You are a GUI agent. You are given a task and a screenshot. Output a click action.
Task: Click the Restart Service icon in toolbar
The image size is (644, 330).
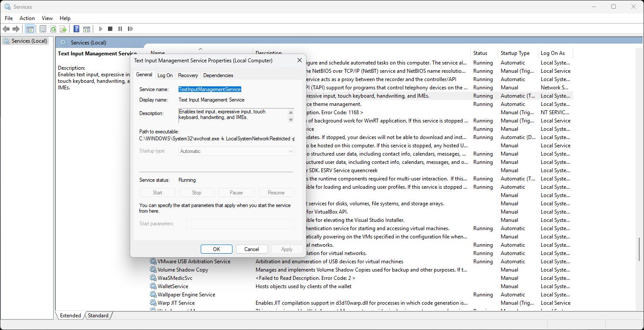point(130,29)
